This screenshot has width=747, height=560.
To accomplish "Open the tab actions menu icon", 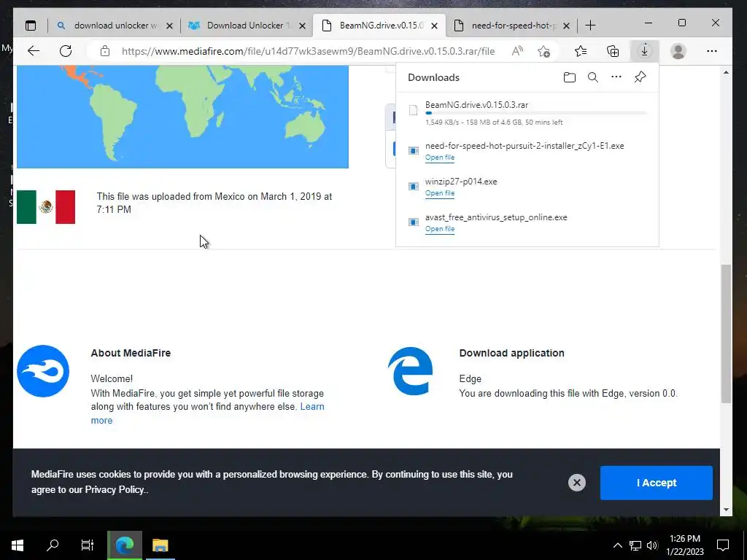I will [31, 26].
